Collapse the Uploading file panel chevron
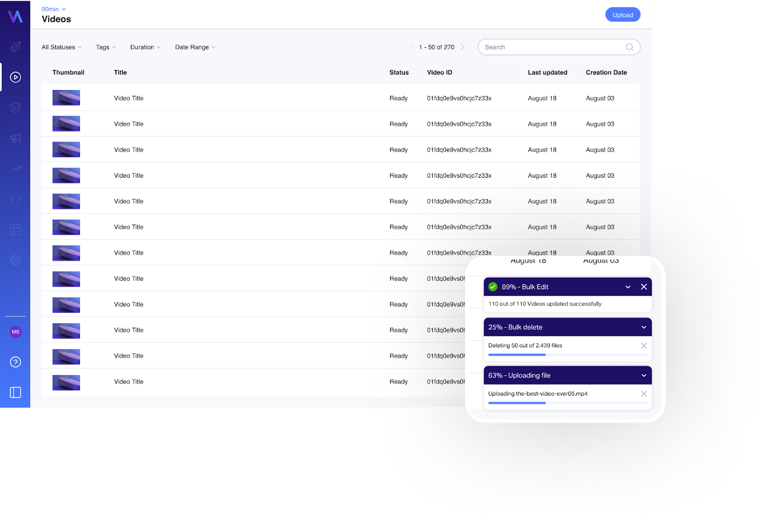 (x=644, y=375)
